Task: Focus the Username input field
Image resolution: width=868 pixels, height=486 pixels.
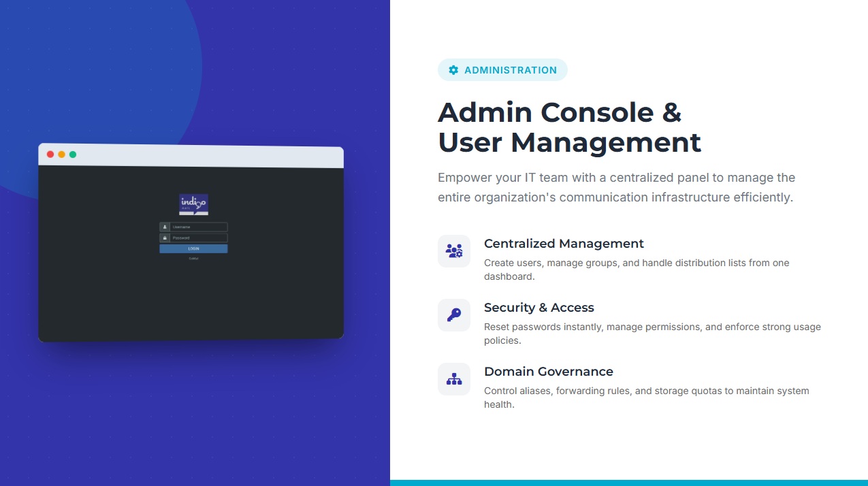Action: (x=198, y=227)
